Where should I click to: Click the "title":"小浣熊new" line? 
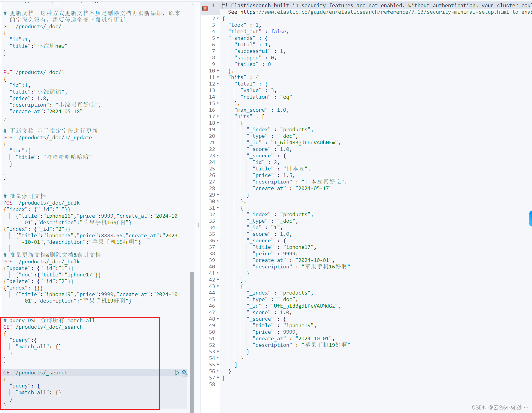point(39,46)
